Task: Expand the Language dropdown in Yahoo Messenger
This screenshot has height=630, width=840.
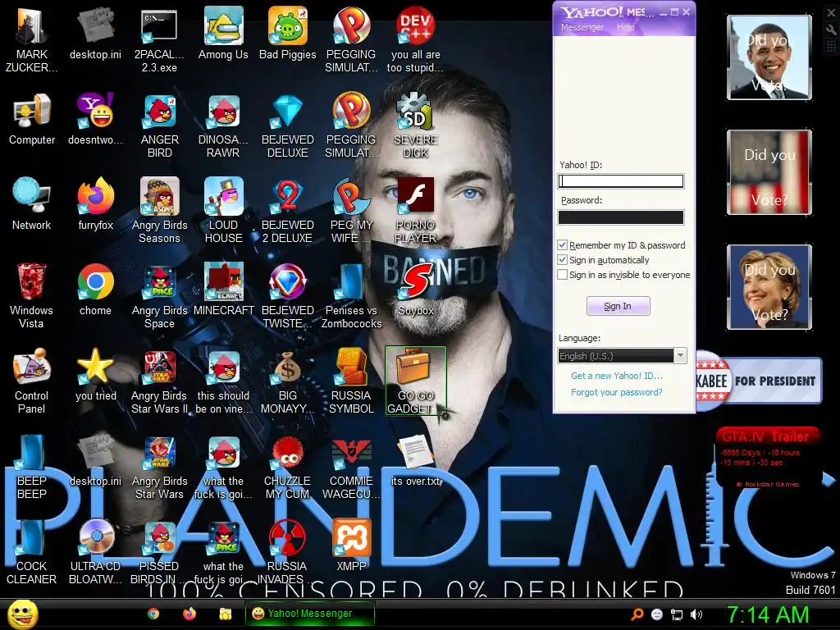Action: [x=680, y=356]
